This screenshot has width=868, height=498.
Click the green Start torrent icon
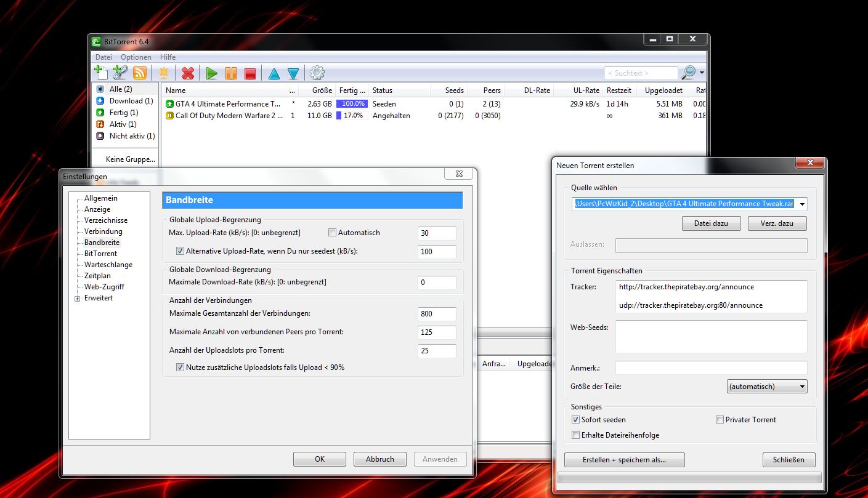point(212,73)
